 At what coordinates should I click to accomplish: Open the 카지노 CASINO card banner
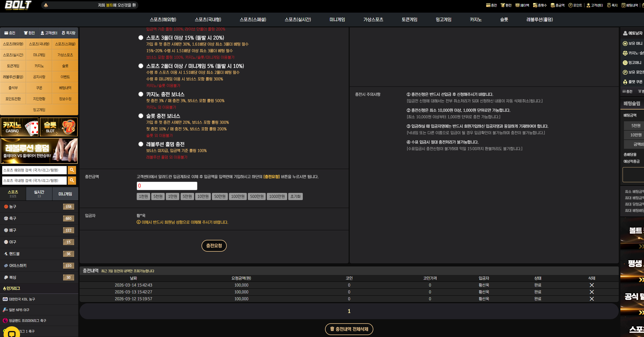click(x=19, y=127)
